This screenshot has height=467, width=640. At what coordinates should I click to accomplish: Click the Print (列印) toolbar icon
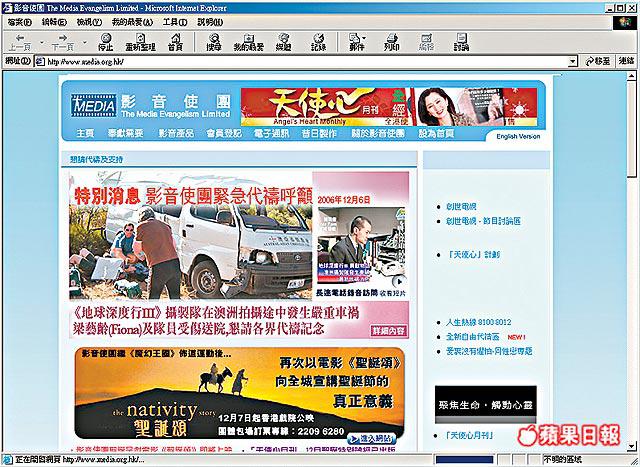click(391, 42)
